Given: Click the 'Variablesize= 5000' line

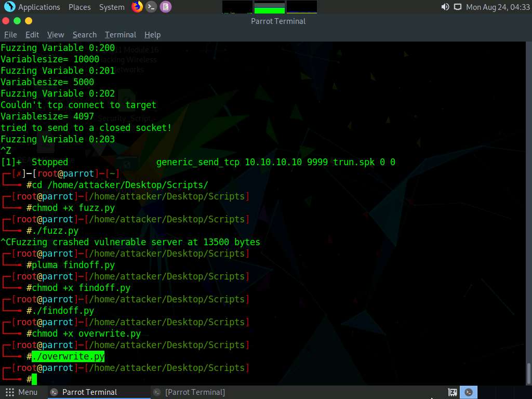Looking at the screenshot, I should (x=47, y=82).
